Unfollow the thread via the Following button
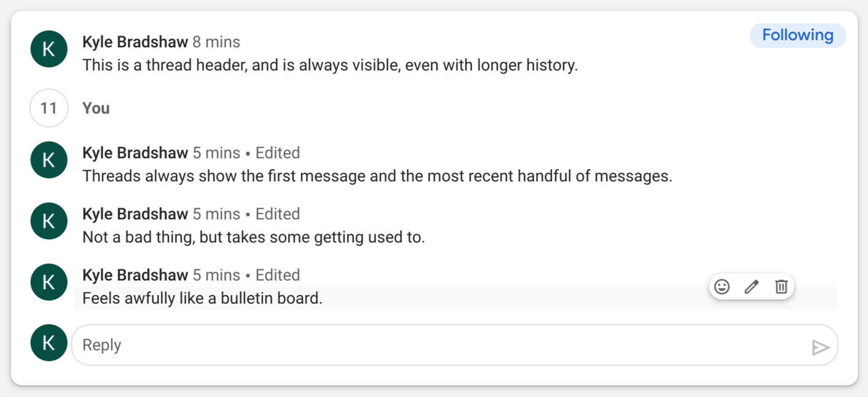 point(798,35)
